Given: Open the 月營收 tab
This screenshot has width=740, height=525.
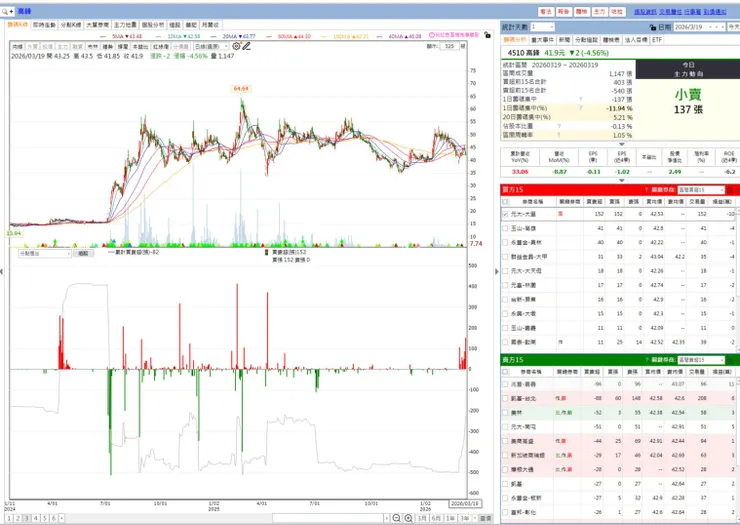Looking at the screenshot, I should 210,25.
